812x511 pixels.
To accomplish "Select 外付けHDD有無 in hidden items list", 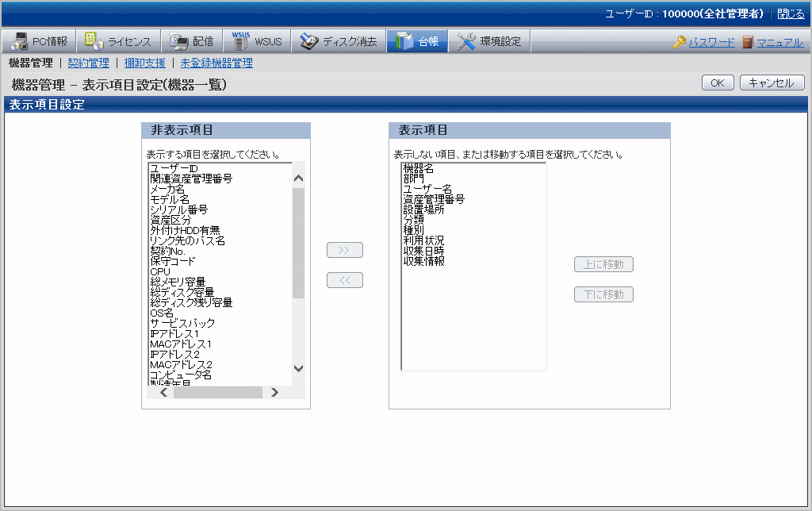I will click(x=220, y=230).
